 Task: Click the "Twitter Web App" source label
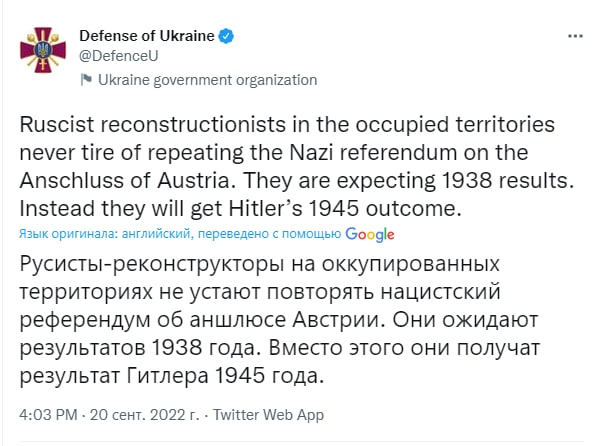[269, 415]
